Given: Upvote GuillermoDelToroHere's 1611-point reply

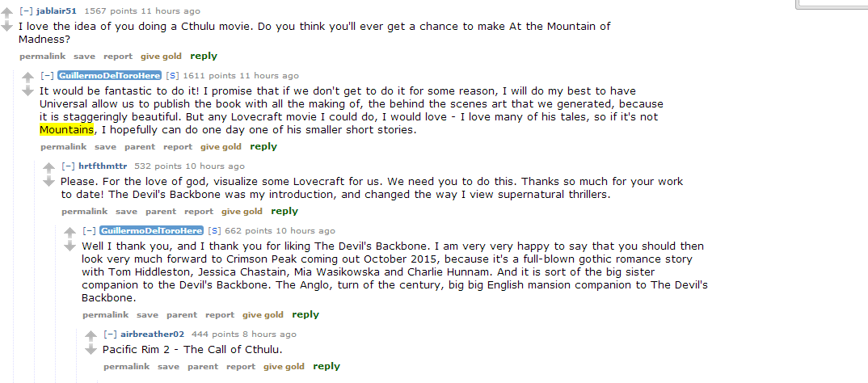Looking at the screenshot, I should pyautogui.click(x=27, y=78).
